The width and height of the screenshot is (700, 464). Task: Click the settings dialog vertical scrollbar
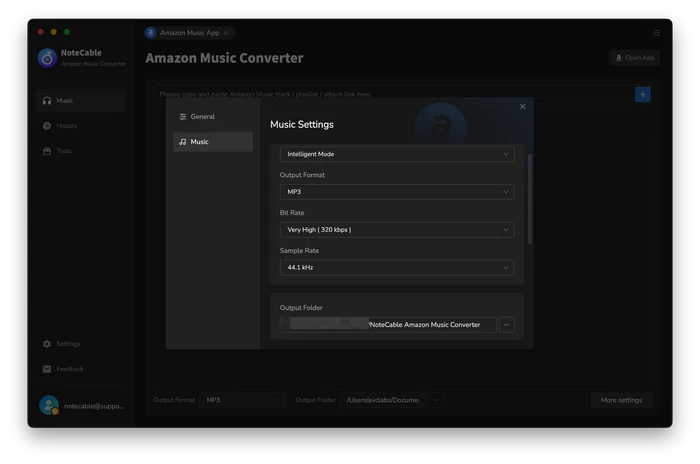pos(530,199)
